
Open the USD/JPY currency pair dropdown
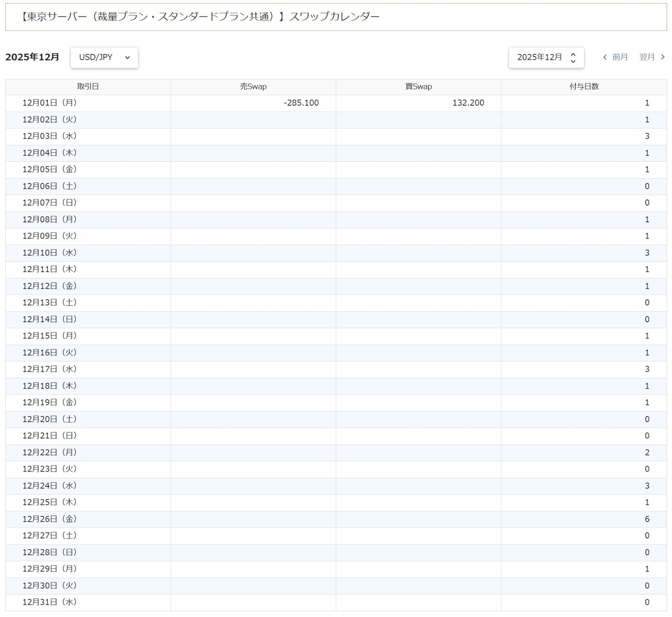pyautogui.click(x=104, y=57)
